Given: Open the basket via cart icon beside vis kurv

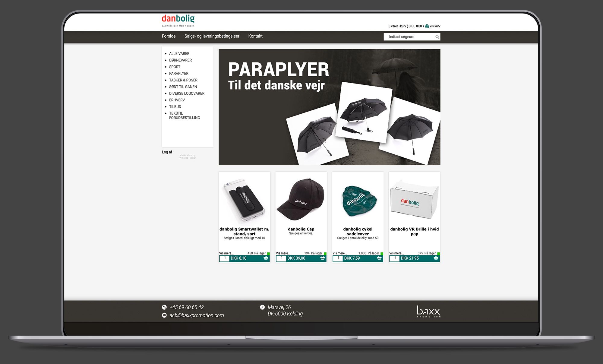Looking at the screenshot, I should (427, 26).
